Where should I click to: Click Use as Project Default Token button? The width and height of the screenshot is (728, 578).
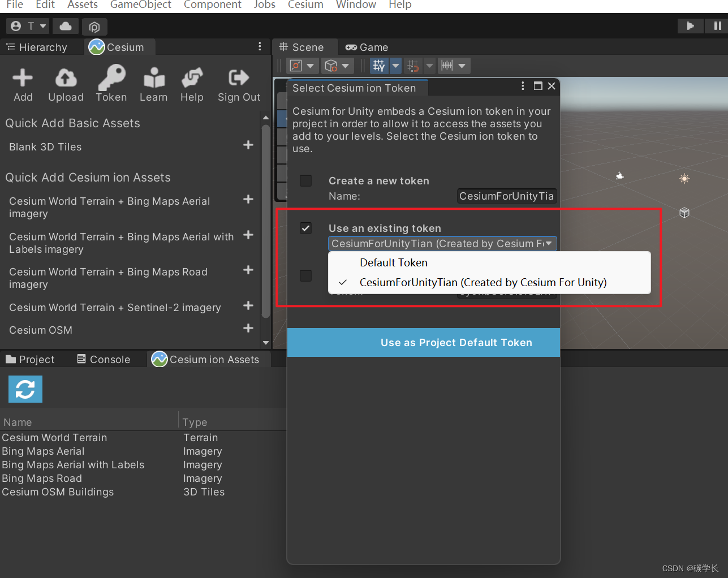(x=424, y=343)
